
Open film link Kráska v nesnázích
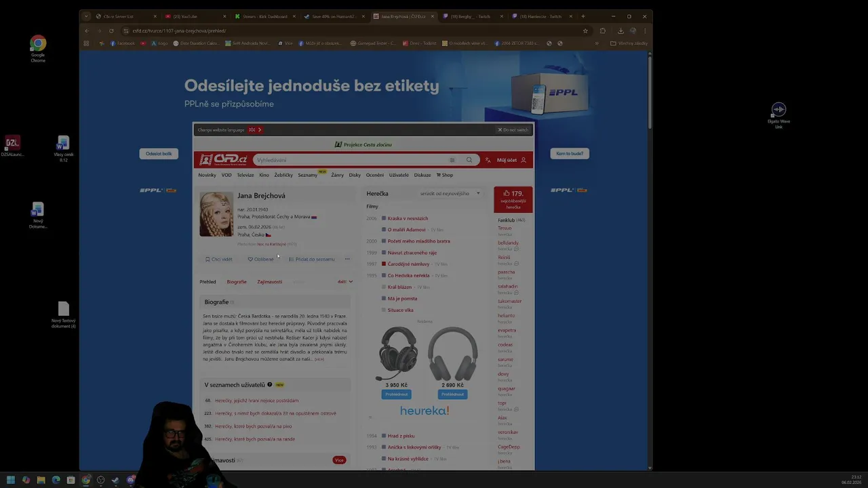[x=408, y=218]
